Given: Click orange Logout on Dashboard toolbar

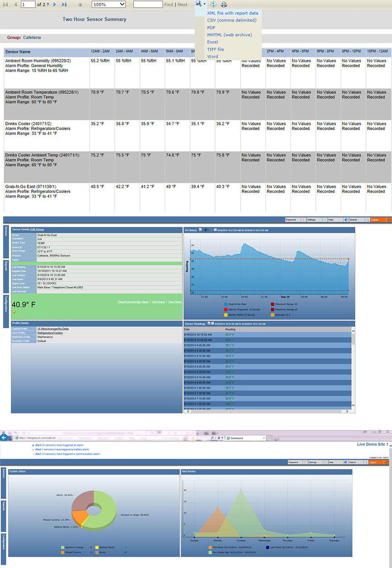Looking at the screenshot, I should 378,461.
